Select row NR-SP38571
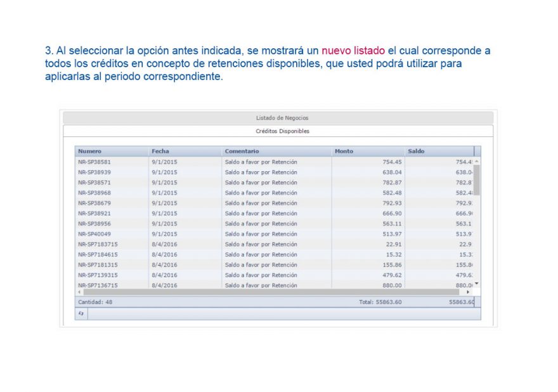558x392 pixels. (x=275, y=183)
